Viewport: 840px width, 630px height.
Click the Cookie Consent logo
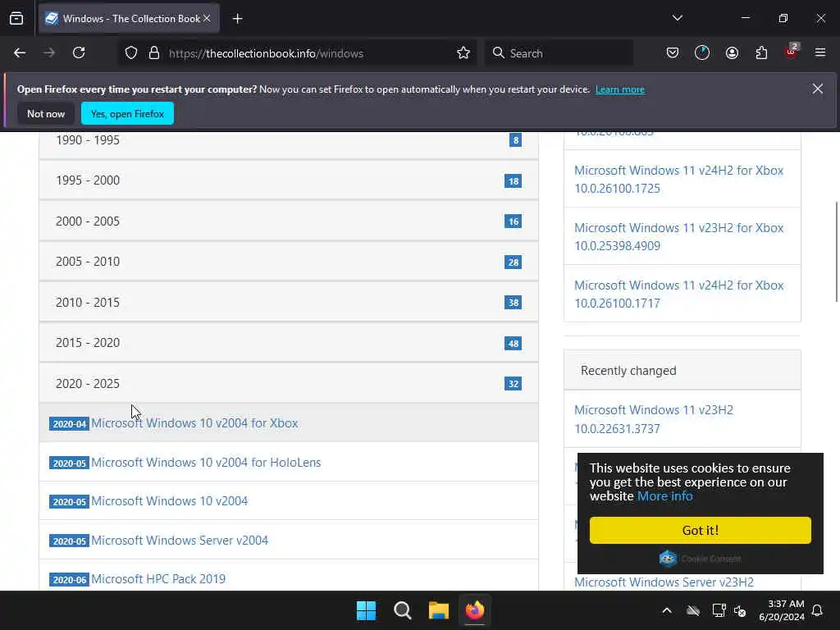tap(701, 559)
